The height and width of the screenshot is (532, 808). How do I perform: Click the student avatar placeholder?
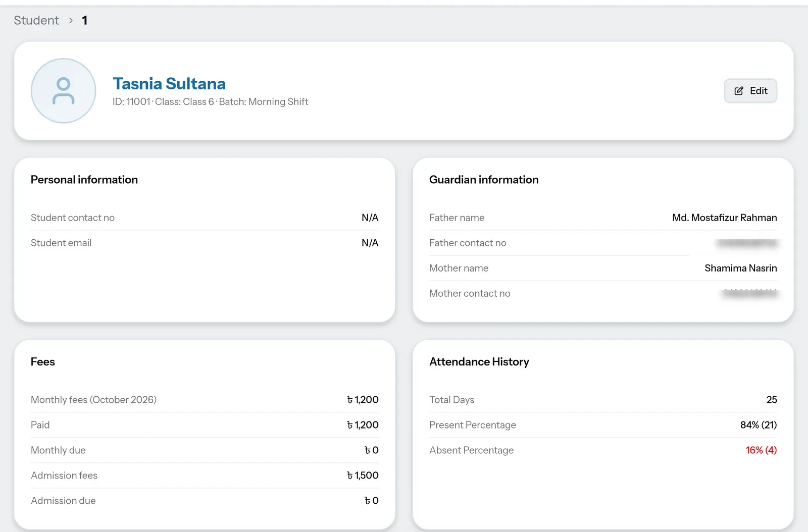tap(64, 91)
